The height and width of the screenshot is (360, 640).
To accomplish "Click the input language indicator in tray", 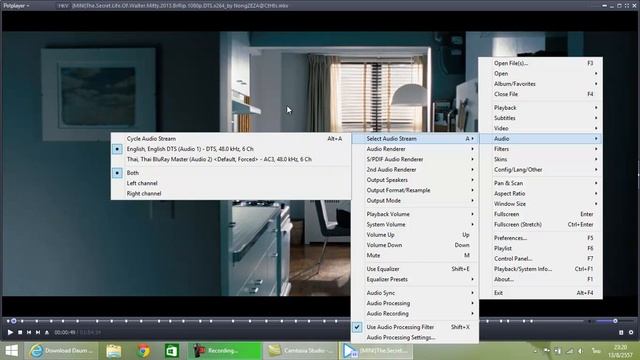I will pos(596,351).
